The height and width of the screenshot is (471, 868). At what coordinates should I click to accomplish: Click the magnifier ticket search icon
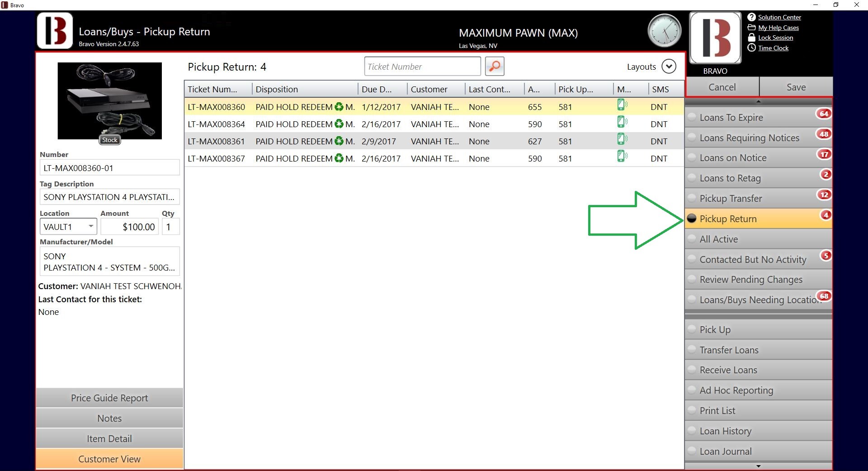click(x=495, y=67)
